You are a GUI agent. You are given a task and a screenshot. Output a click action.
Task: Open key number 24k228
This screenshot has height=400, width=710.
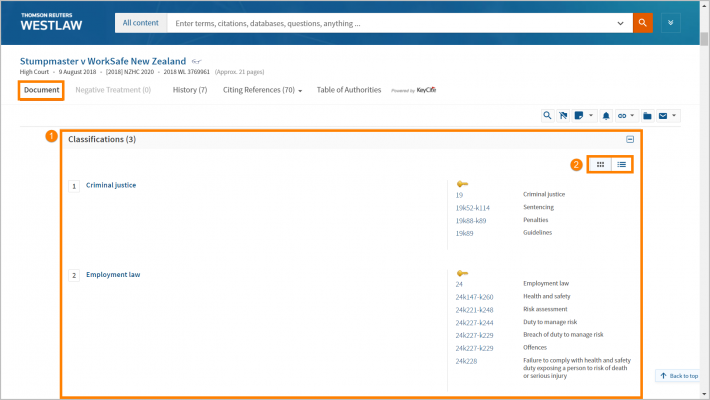[466, 361]
